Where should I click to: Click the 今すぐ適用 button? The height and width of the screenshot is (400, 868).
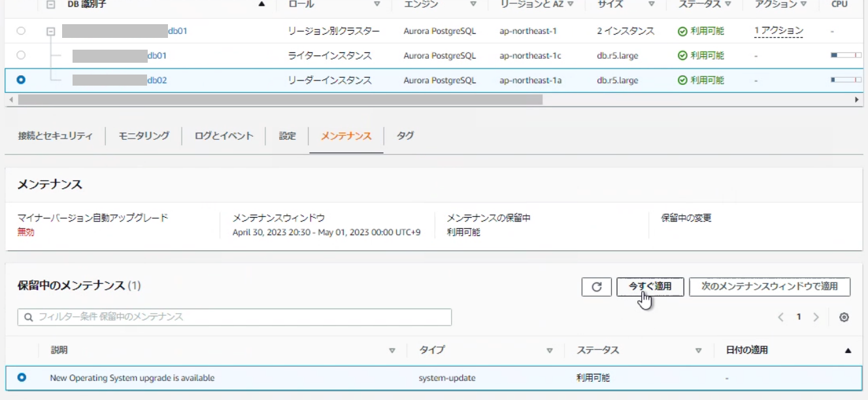(650, 286)
